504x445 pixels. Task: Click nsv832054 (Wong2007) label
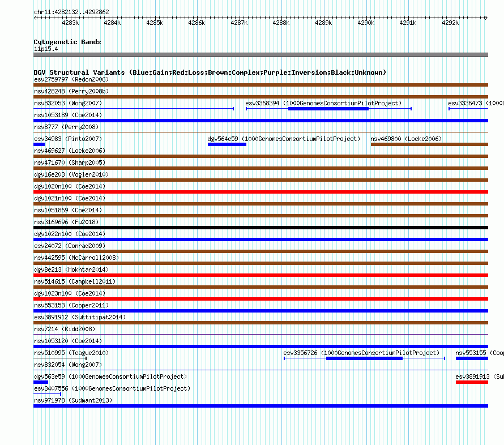pyautogui.click(x=68, y=365)
